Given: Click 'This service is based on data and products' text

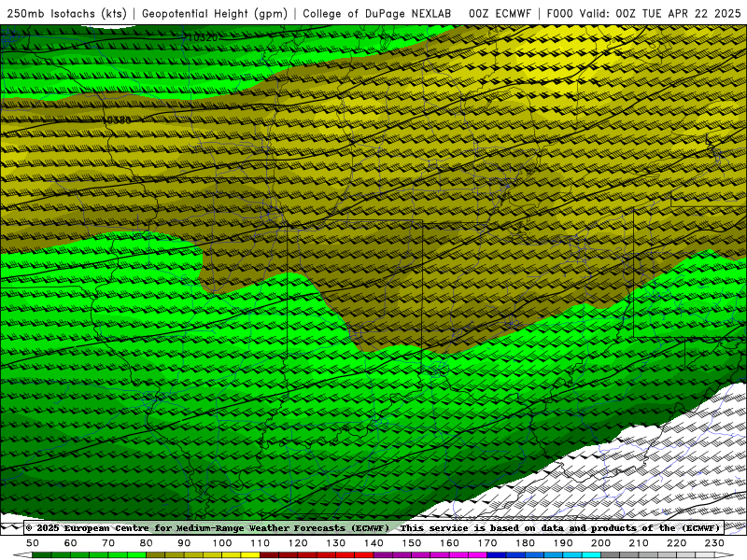Looking at the screenshot, I should pyautogui.click(x=518, y=527).
